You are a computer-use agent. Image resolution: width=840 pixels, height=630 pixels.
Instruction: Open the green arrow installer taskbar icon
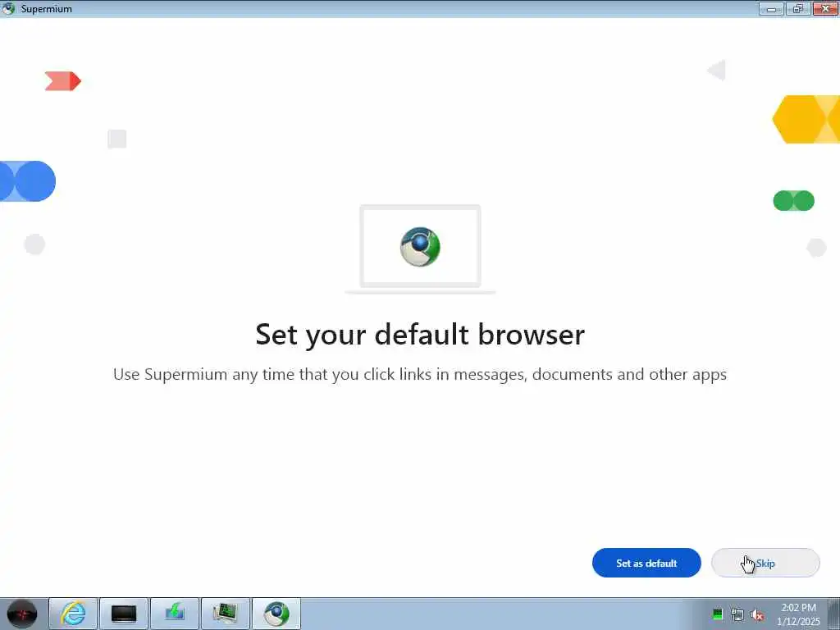pos(175,614)
